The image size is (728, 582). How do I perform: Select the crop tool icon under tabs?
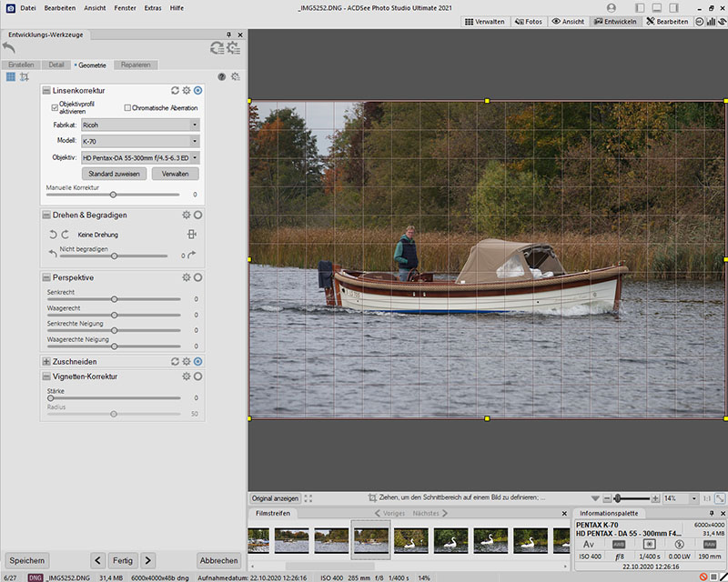(x=25, y=77)
